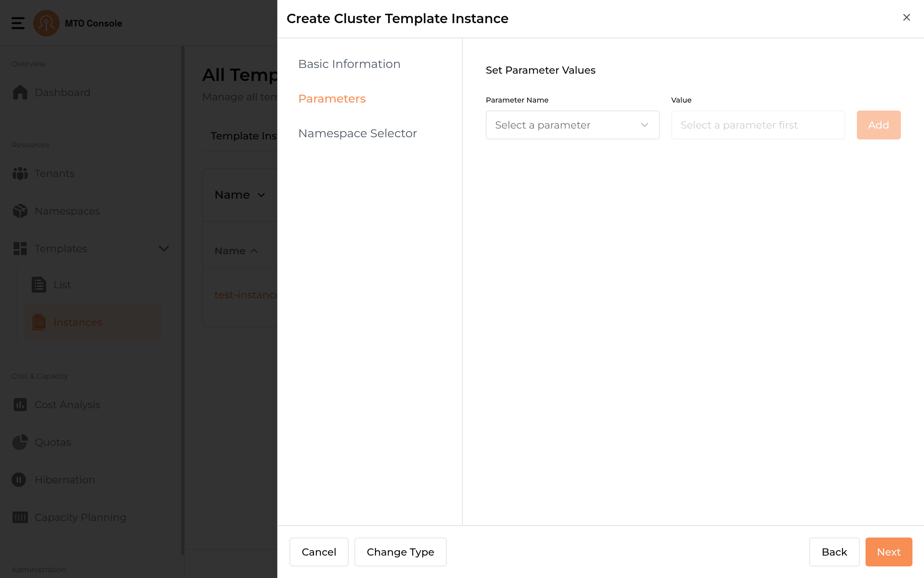This screenshot has height=578, width=924.
Task: Click the MTO Console logo
Action: 46,23
